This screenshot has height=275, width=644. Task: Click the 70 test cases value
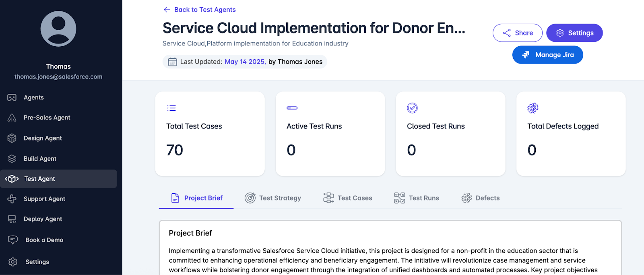pos(175,150)
